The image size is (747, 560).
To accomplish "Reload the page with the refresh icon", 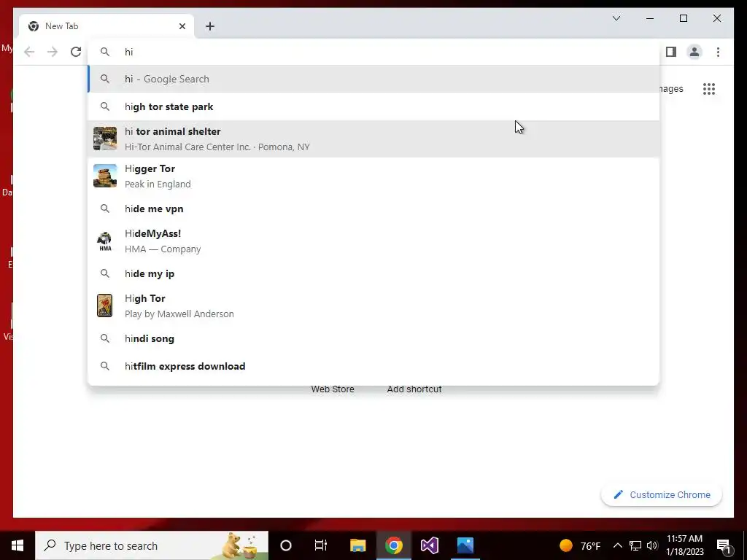I will coord(76,52).
